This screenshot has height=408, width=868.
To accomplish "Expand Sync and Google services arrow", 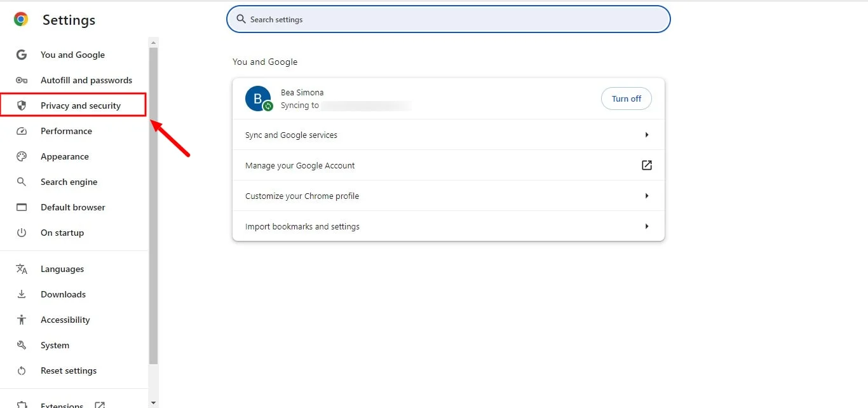I will coord(647,135).
